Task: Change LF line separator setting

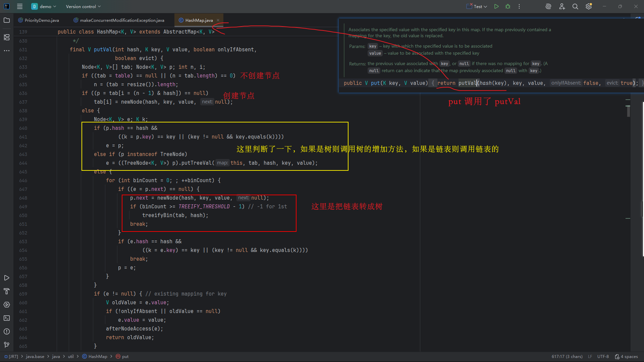Action: click(x=590, y=357)
